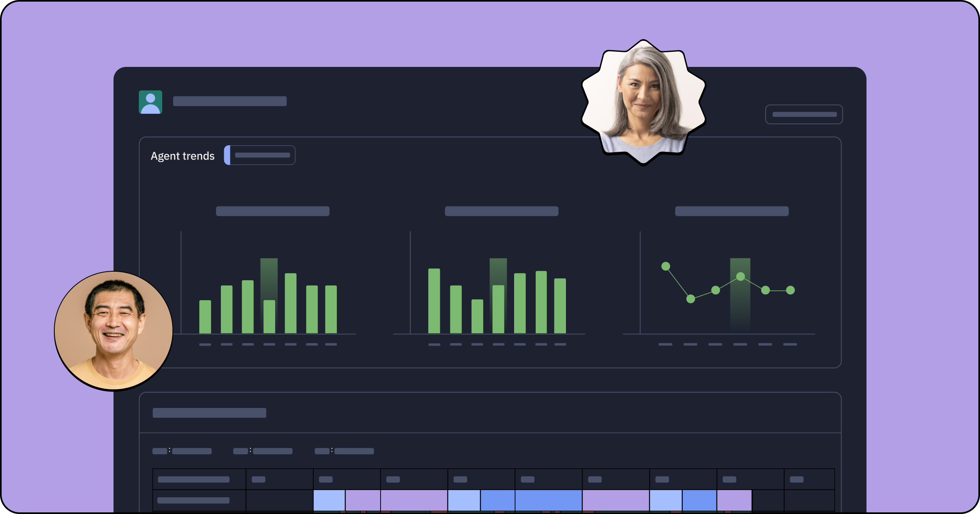Click the shortest bar in middle bar chart
This screenshot has height=514, width=980.
[477, 316]
